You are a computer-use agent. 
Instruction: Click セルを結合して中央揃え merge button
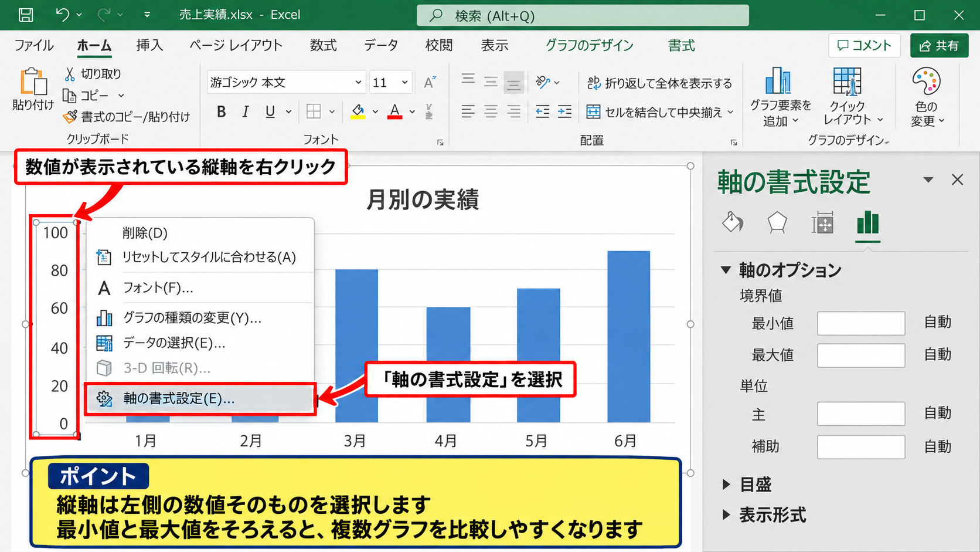[x=659, y=112]
